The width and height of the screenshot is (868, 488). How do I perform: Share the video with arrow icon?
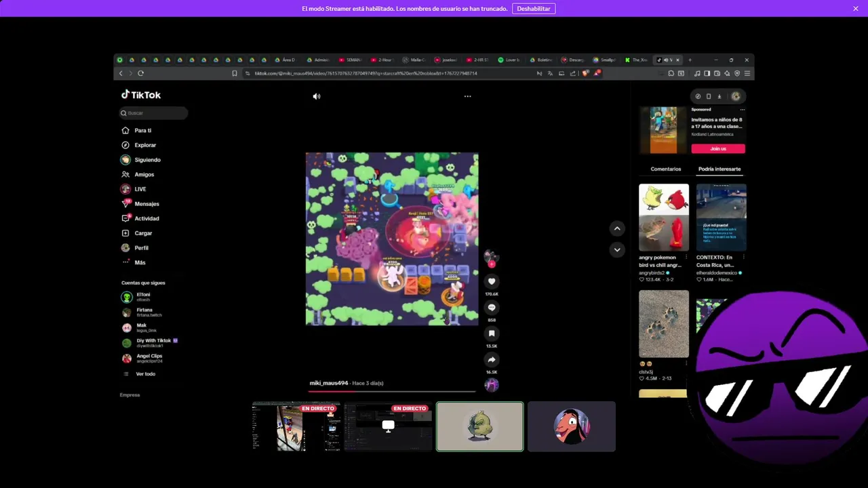tap(492, 360)
